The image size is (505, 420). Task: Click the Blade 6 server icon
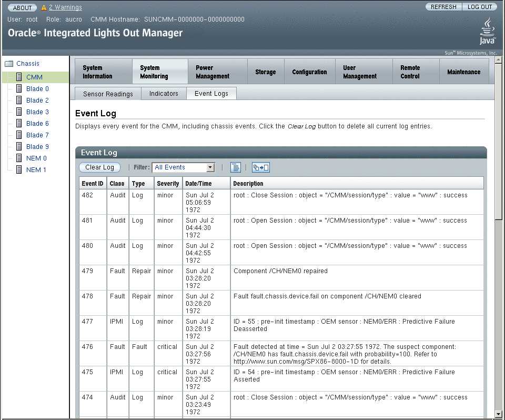pyautogui.click(x=19, y=124)
